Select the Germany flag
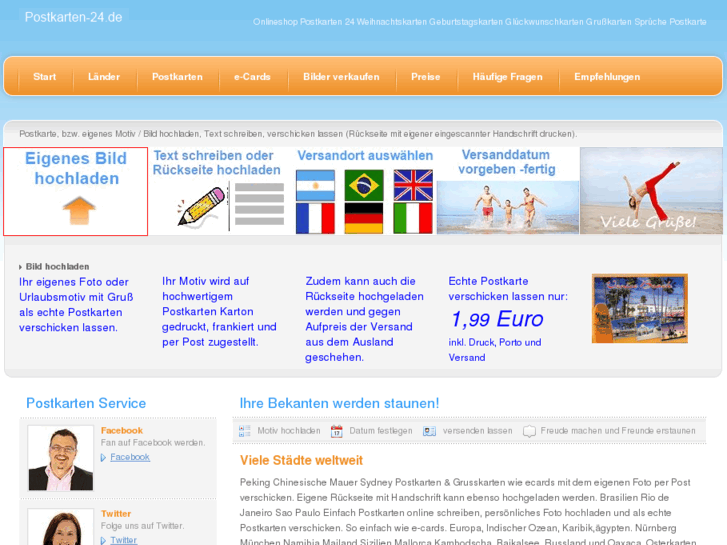Viewport: 727px width, 545px height. [364, 218]
